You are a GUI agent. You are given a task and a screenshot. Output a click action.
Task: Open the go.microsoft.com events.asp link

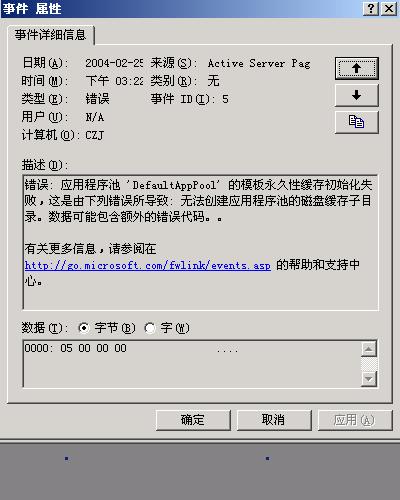click(x=148, y=265)
